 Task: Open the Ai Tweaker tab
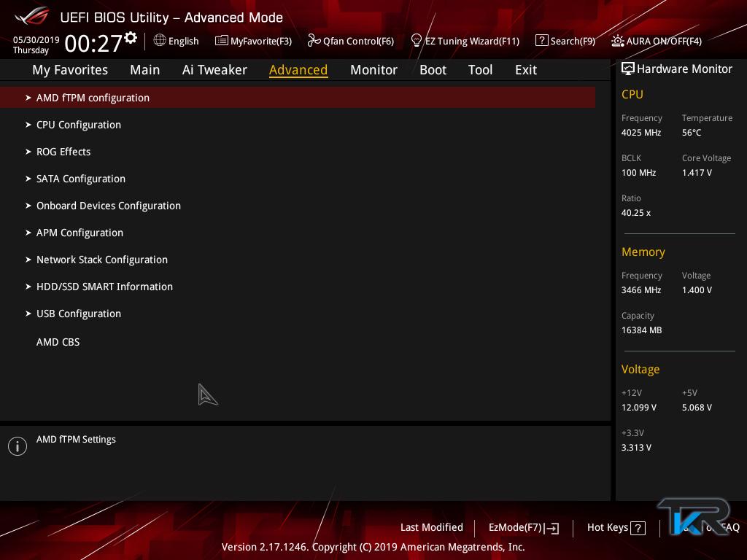coord(214,70)
